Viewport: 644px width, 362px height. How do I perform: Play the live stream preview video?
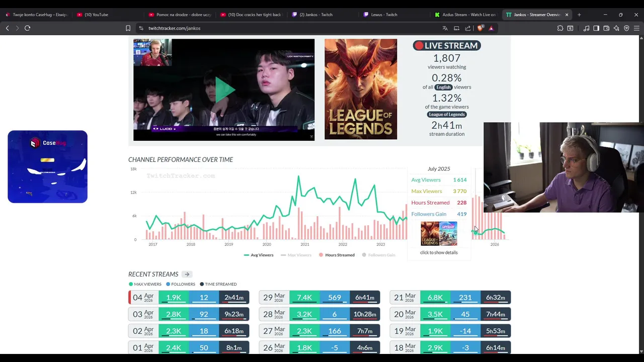(224, 89)
